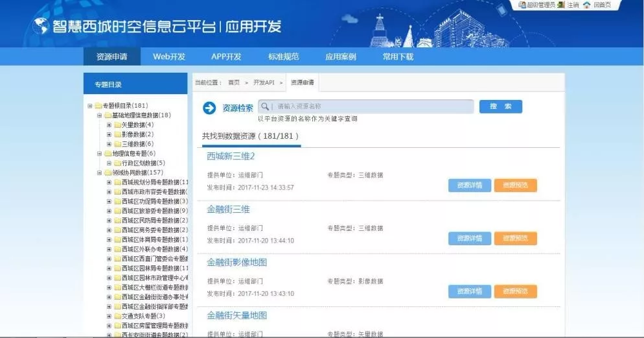This screenshot has height=338, width=644.
Task: Click the folder icon of 西城区体育局专题数据
Action: (x=117, y=239)
